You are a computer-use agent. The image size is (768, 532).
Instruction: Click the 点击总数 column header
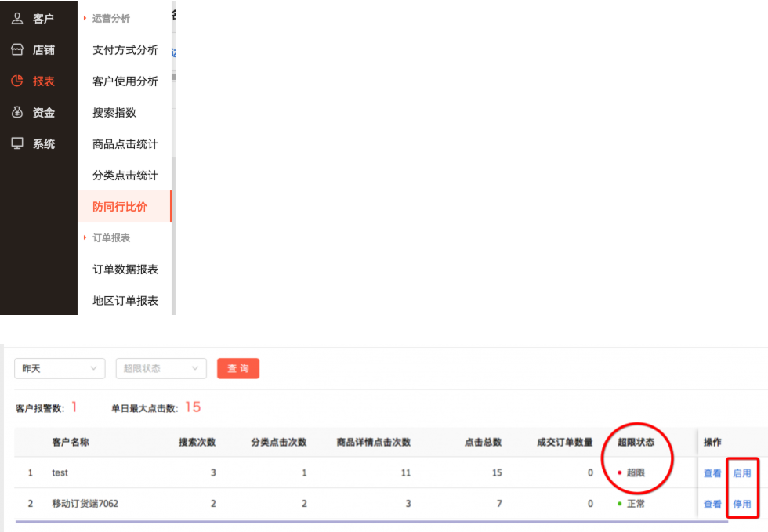(x=484, y=442)
